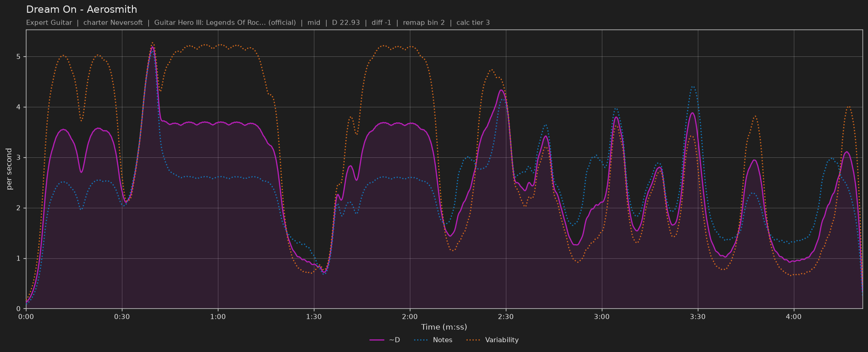Click the y-axis tick label '1'
The height and width of the screenshot is (352, 868).
19,259
